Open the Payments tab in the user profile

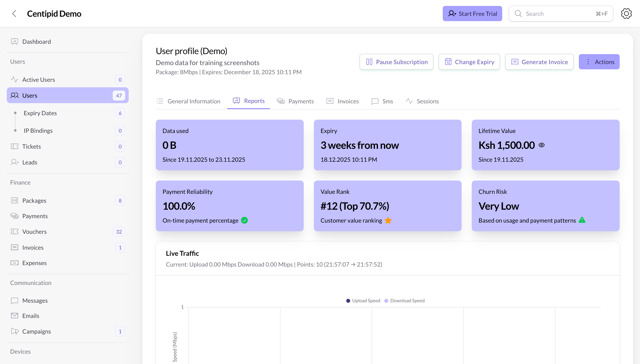(x=301, y=101)
